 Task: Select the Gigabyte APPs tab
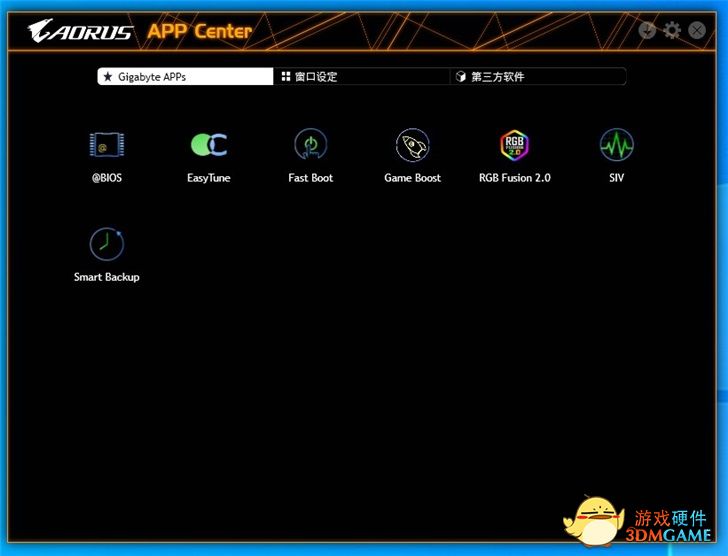[x=185, y=77]
